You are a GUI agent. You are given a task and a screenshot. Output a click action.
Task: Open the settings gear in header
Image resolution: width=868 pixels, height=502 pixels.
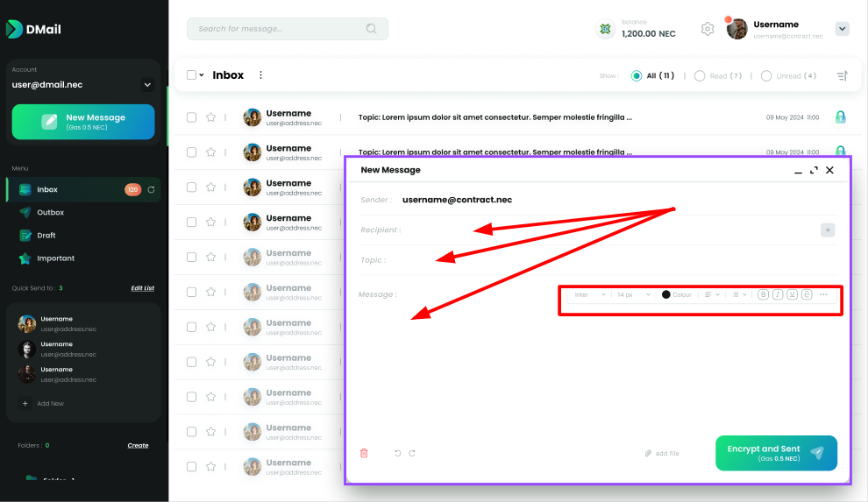pyautogui.click(x=708, y=29)
